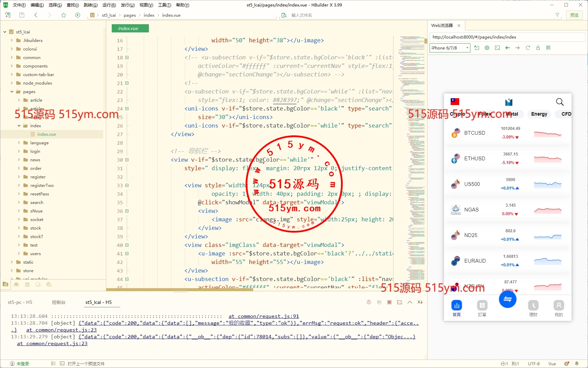The image size is (588, 368).
Task: Expand the components folder in tree
Action: click(12, 66)
